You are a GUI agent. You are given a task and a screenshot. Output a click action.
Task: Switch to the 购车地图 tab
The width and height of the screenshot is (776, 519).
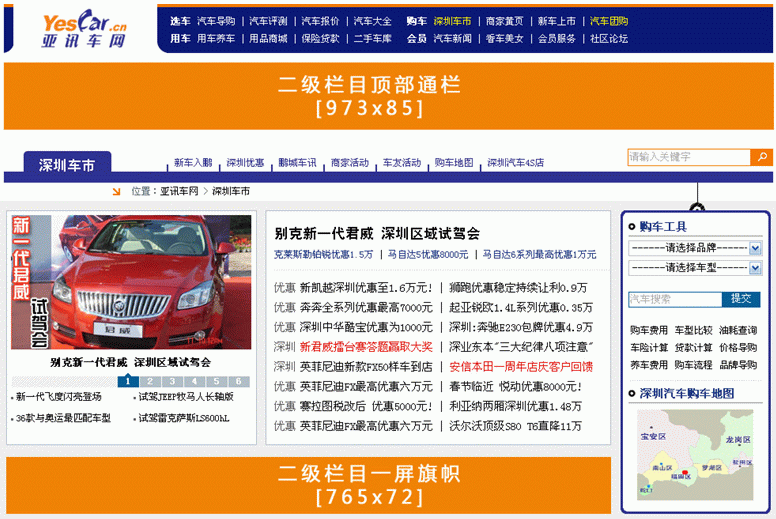[x=454, y=163]
